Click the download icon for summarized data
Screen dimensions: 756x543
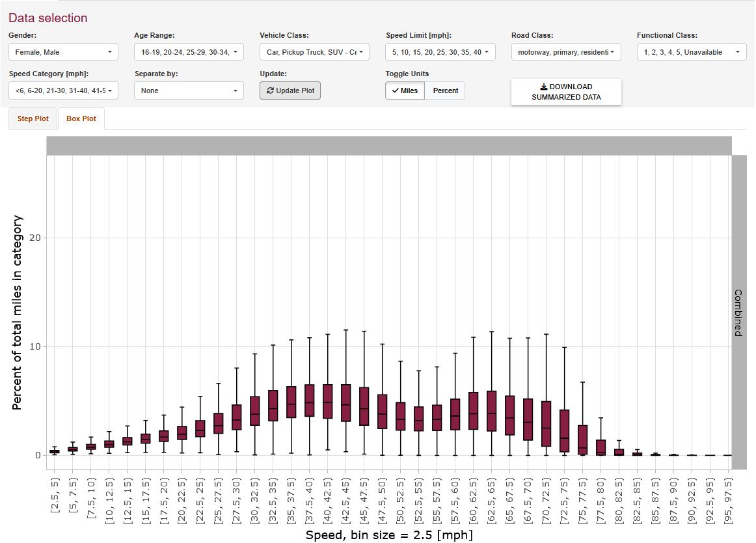[x=544, y=87]
